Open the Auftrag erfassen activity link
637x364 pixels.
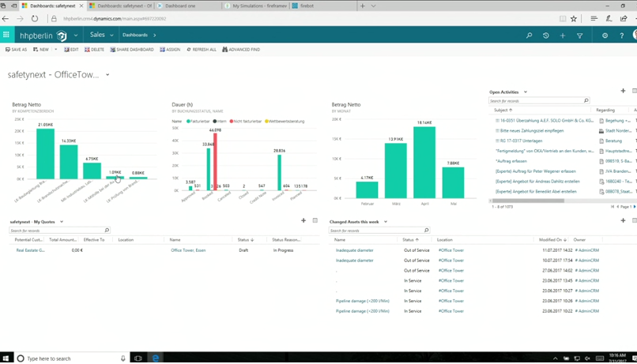coord(511,161)
